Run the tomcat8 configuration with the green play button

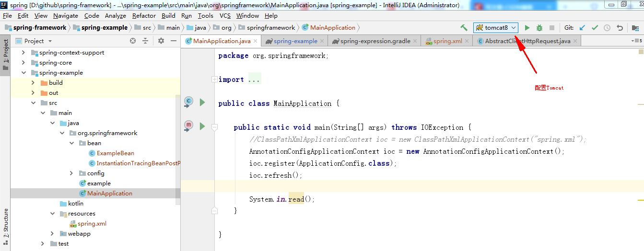pyautogui.click(x=527, y=28)
